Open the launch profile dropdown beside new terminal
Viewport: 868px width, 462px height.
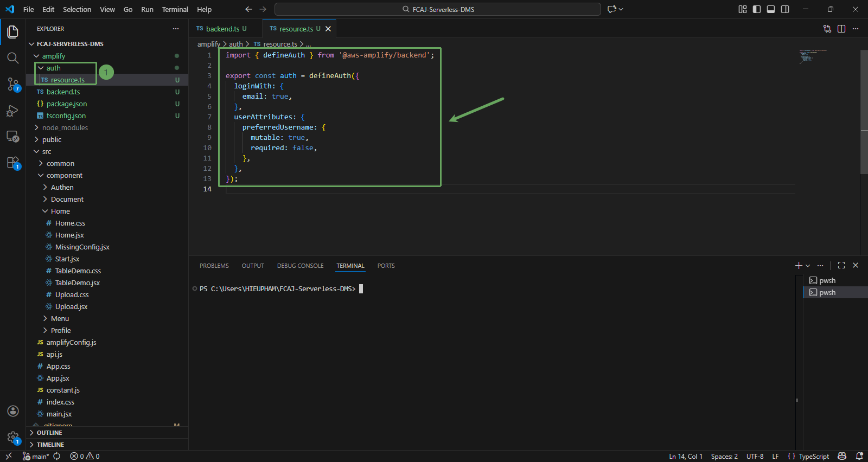(x=808, y=266)
